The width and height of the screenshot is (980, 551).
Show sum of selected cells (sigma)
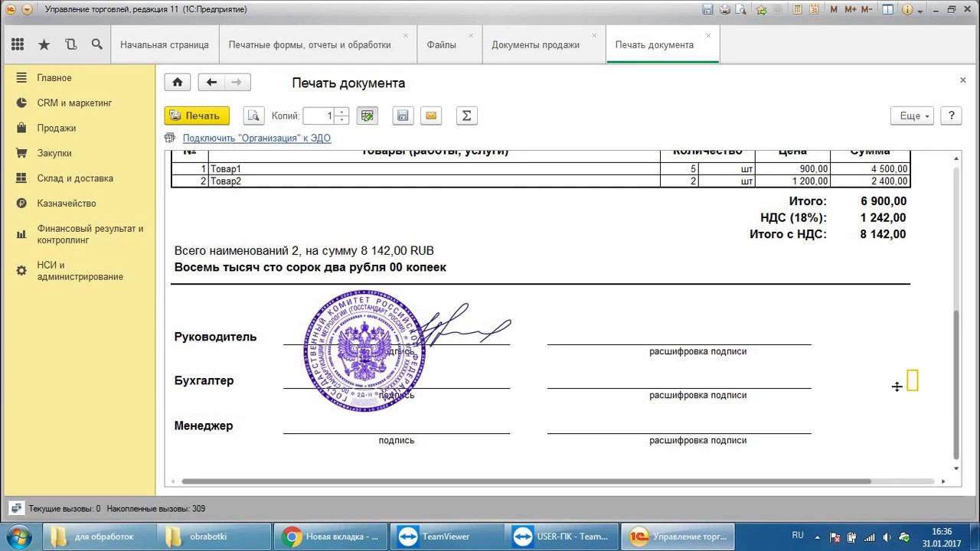[x=466, y=116]
